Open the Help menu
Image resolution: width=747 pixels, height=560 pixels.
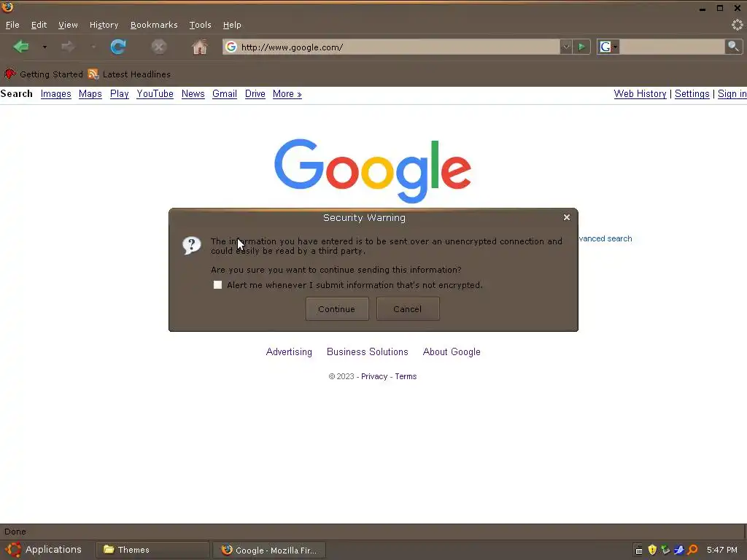(x=232, y=25)
